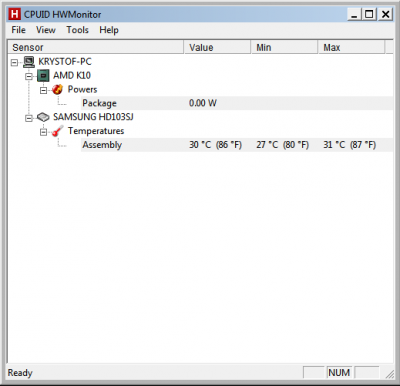Collapse the KRYSTOF-PC tree node
The image size is (400, 386).
point(14,62)
